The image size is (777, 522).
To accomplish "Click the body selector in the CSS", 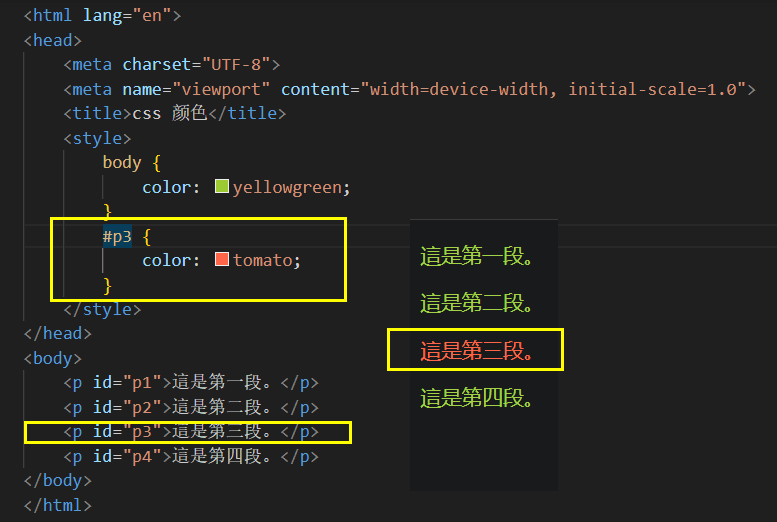I will 122,162.
